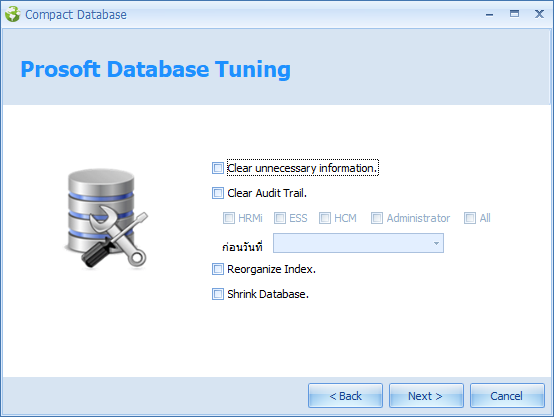Cancel the database tuning wizard
Screen dimensions: 554x417
coord(507,396)
